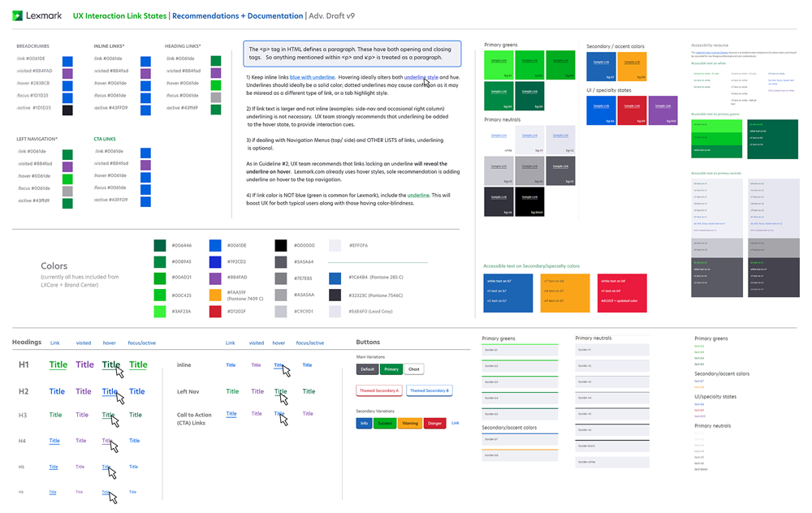
Task: Click the Ghost button
Action: coord(414,369)
